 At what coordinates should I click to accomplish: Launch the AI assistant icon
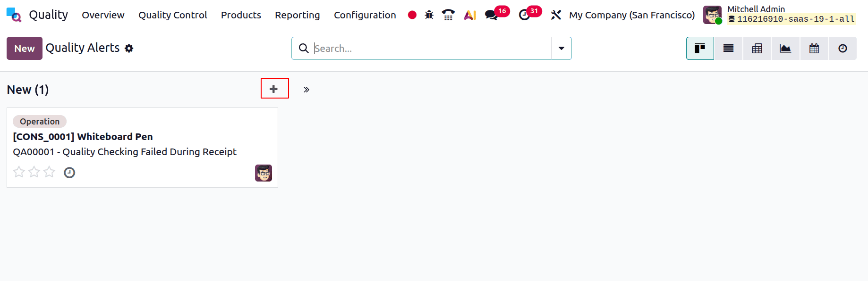click(x=470, y=15)
